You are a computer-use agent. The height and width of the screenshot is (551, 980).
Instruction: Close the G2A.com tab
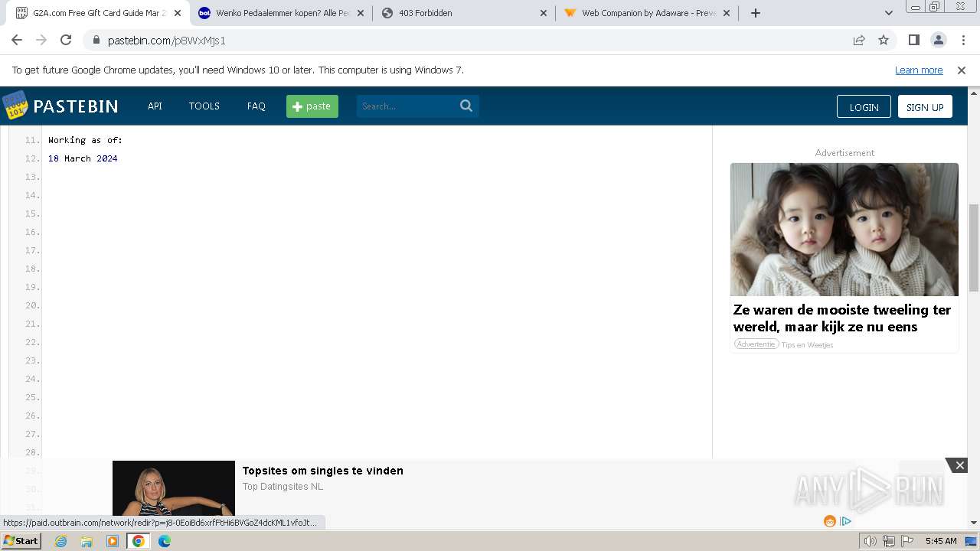click(178, 13)
